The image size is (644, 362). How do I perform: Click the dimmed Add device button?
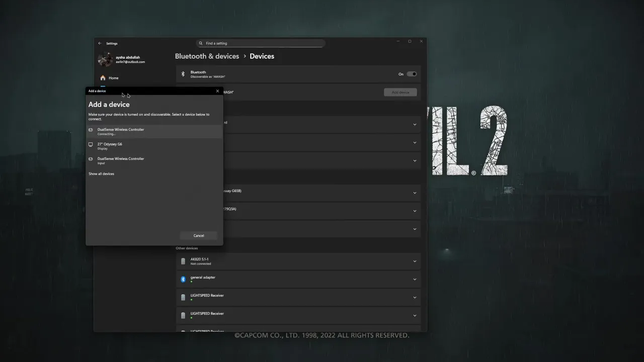[400, 92]
